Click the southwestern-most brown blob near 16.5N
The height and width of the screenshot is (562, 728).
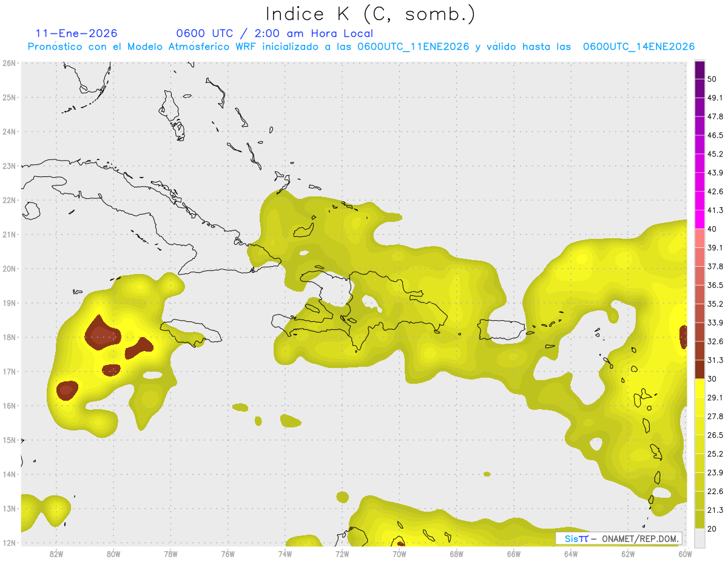coord(67,390)
